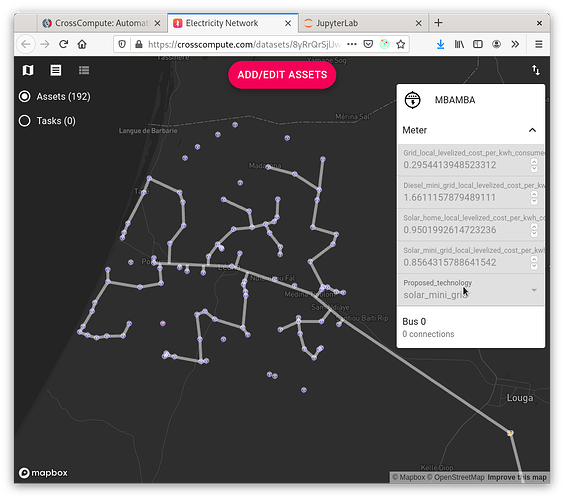The height and width of the screenshot is (500, 565).
Task: Click the MBAMBA asset name
Action: pos(455,100)
